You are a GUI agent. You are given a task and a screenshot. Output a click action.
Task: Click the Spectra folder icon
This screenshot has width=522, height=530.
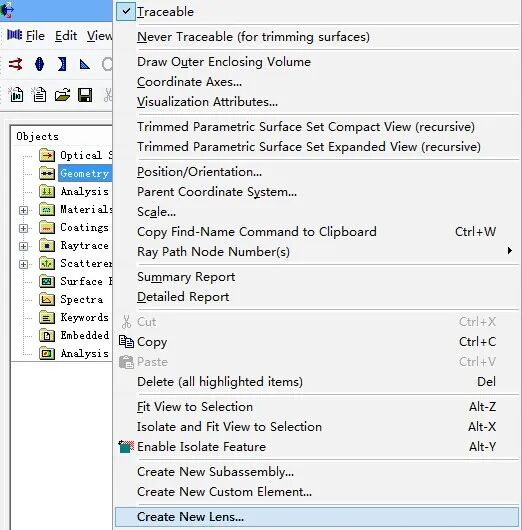tap(47, 299)
